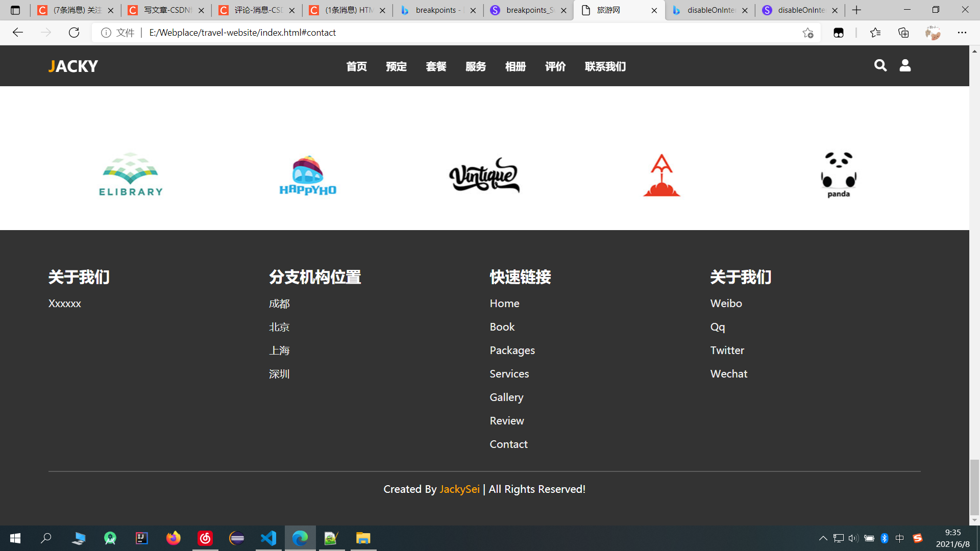Viewport: 980px width, 551px height.
Task: Click the page vertical scrollbar thumb
Action: [974, 487]
